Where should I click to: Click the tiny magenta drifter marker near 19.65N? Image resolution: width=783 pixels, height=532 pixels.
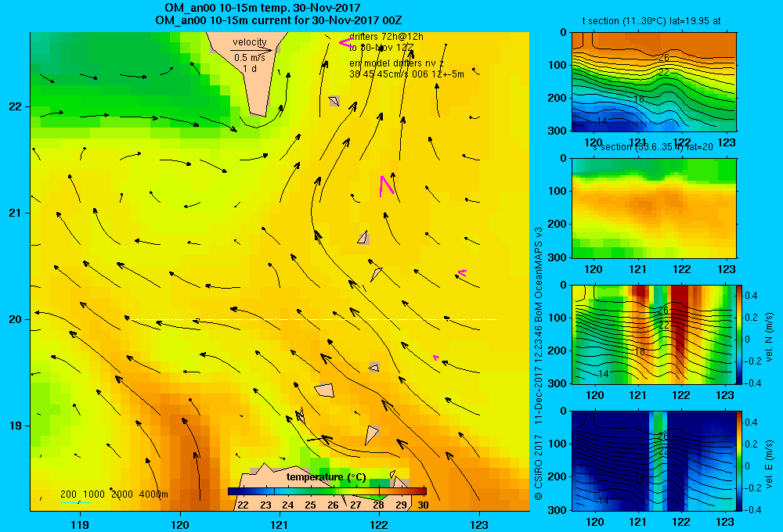click(436, 358)
